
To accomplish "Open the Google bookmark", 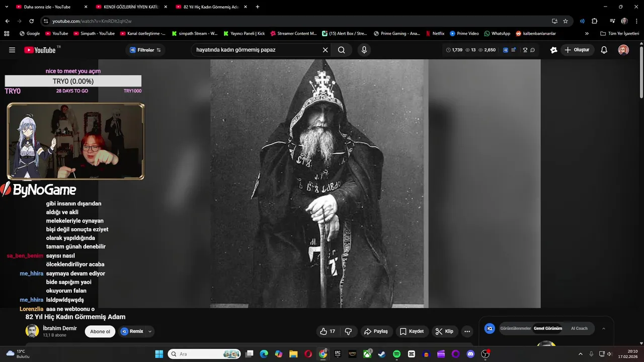I will [30, 34].
